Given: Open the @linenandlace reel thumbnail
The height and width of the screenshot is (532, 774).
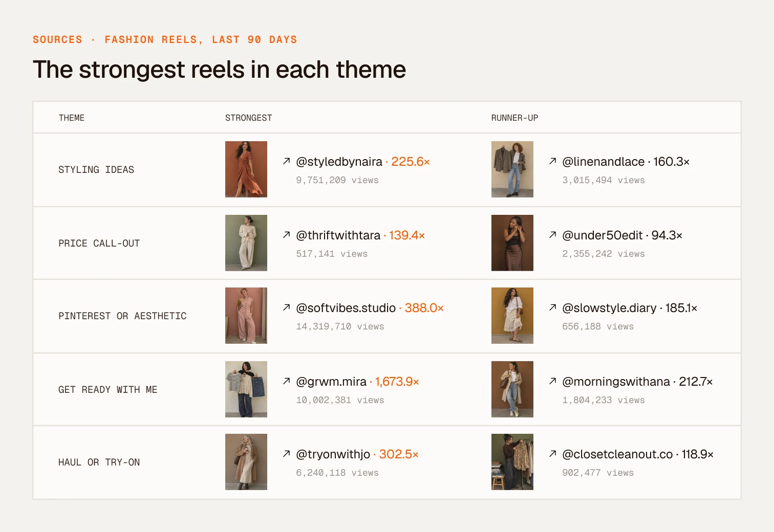Looking at the screenshot, I should point(512,169).
